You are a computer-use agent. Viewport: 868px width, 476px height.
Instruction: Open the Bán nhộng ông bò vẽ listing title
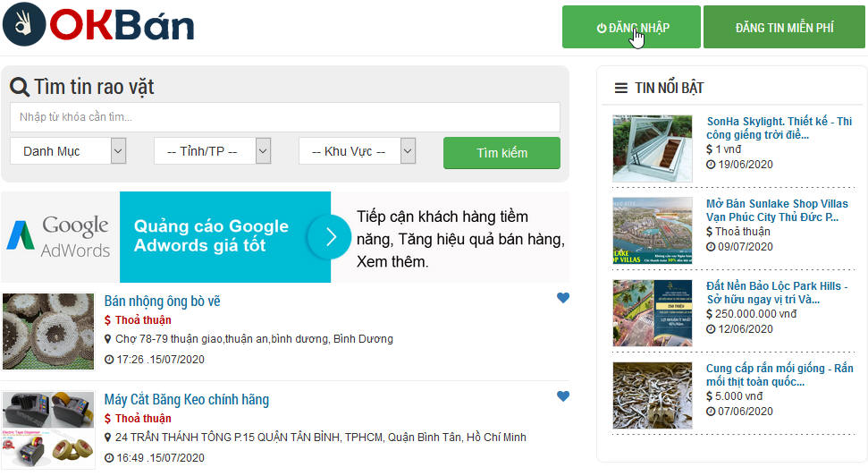pos(162,301)
